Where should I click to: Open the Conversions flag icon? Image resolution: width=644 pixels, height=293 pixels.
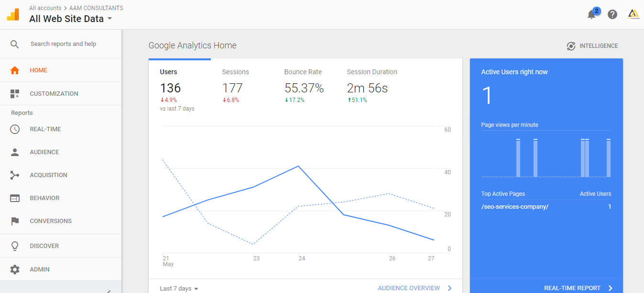point(14,221)
